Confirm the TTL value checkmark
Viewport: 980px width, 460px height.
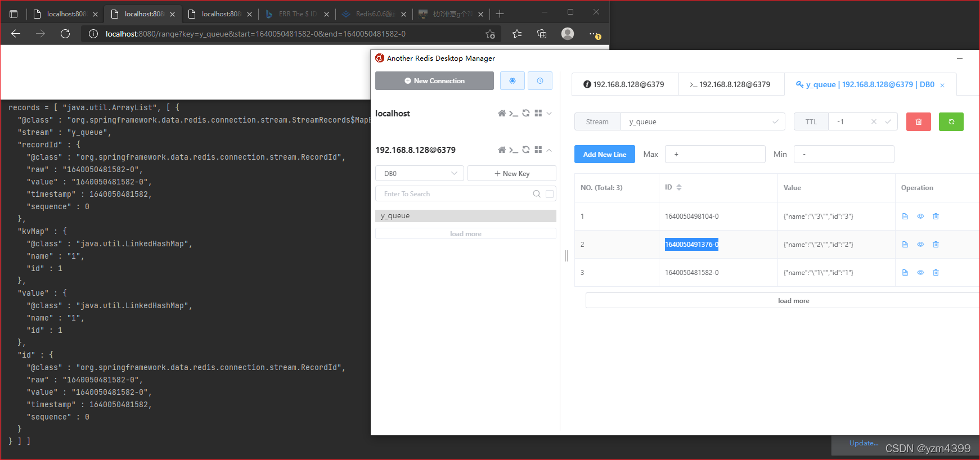click(888, 121)
